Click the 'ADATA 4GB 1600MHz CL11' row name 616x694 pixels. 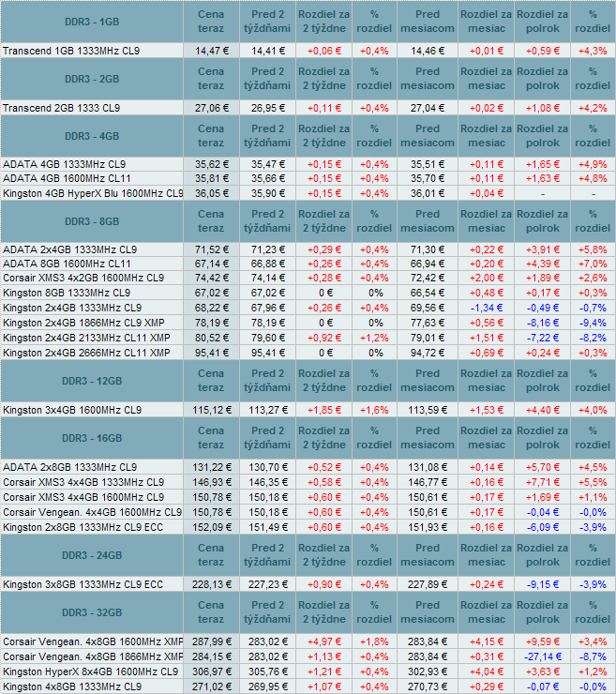[x=67, y=178]
